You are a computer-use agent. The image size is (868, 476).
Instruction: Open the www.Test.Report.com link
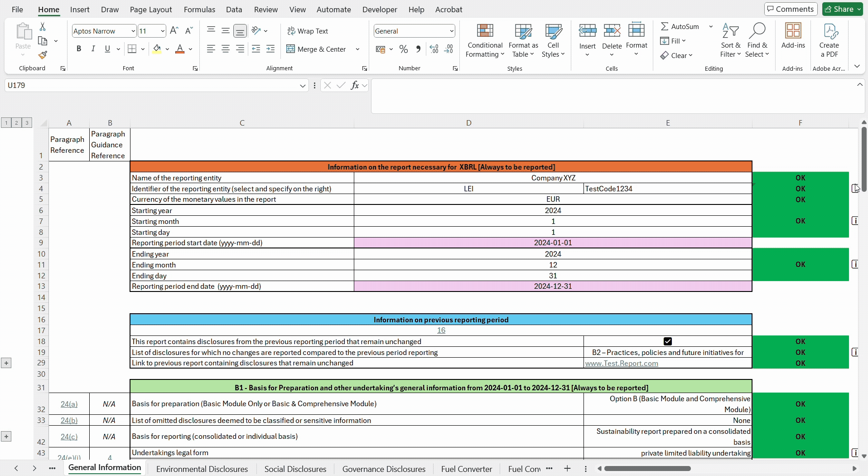[622, 363]
